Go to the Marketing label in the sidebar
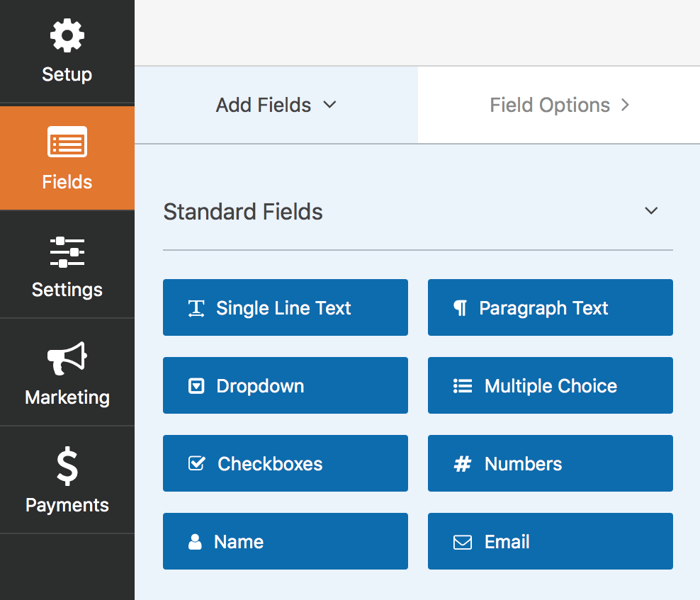 click(67, 397)
